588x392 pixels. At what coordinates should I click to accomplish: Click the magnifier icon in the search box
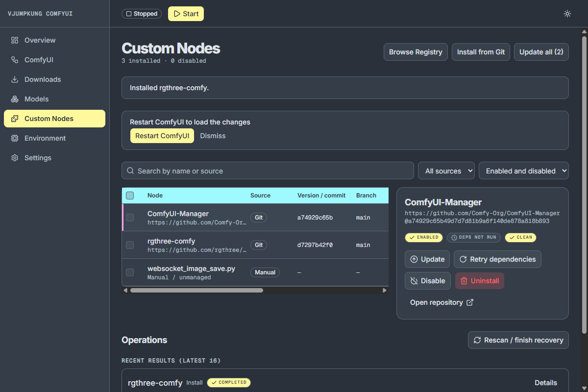(x=130, y=171)
